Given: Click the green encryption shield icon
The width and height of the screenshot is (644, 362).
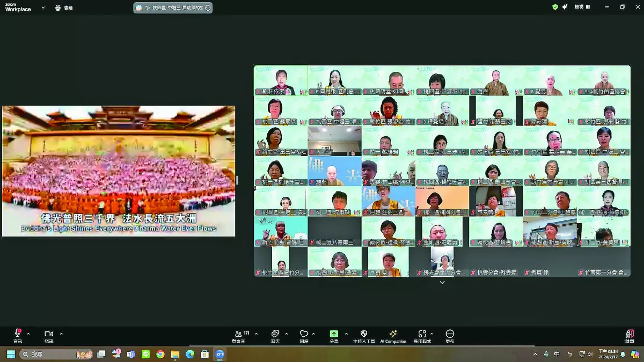Looking at the screenshot, I should [555, 7].
